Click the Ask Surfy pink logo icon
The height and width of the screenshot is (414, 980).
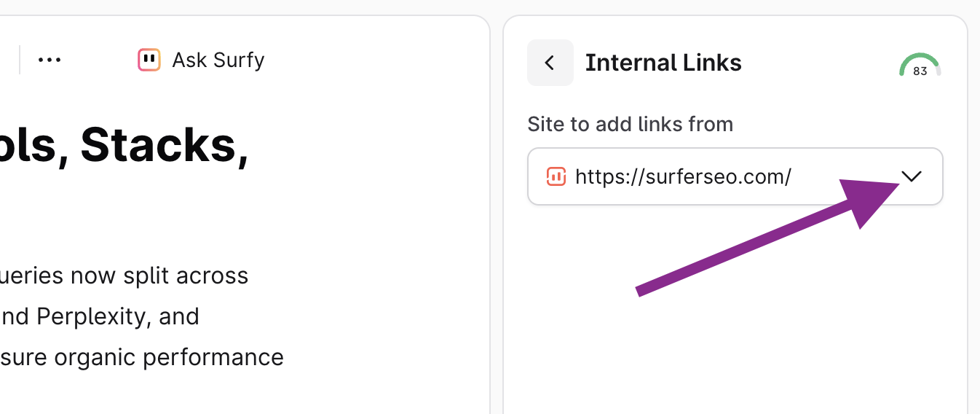[x=149, y=60]
